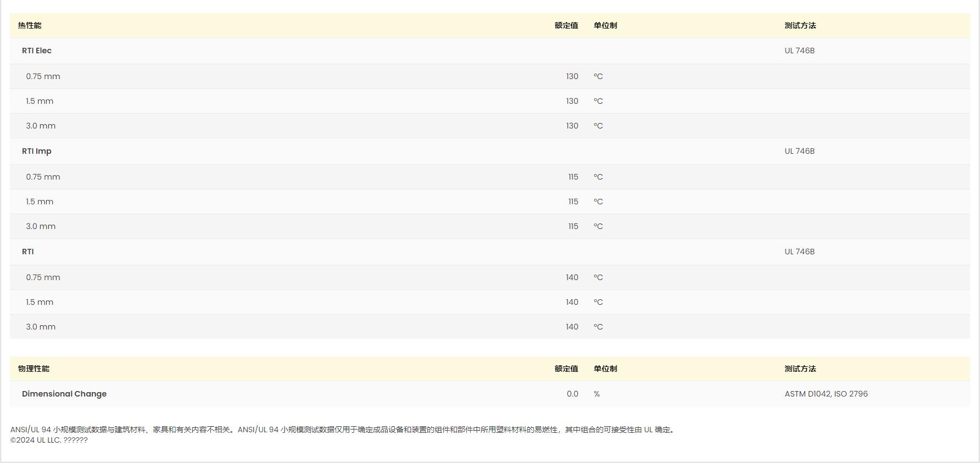Viewport: 980px width, 463px height.
Task: Click 0.75 mm under RTI Imp
Action: point(43,177)
